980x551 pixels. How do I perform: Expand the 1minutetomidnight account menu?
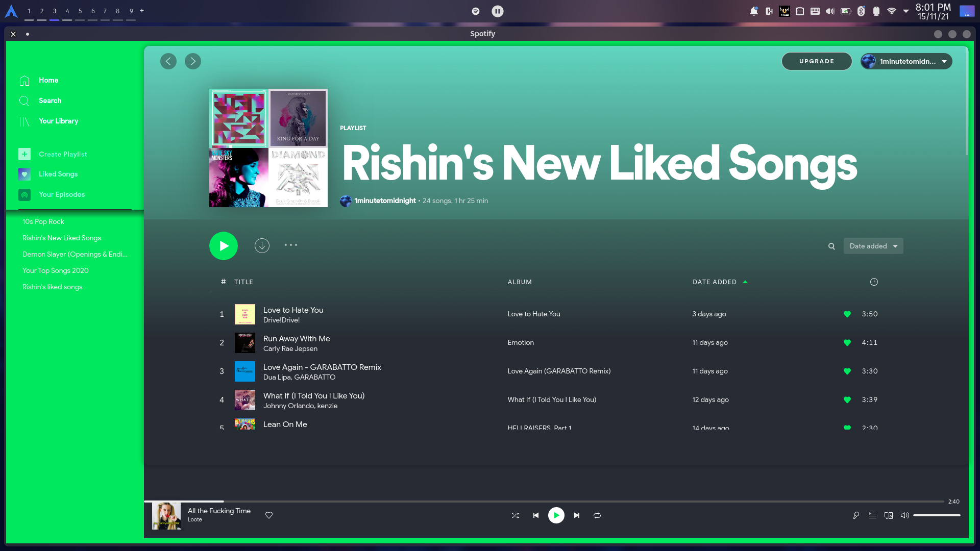(906, 61)
